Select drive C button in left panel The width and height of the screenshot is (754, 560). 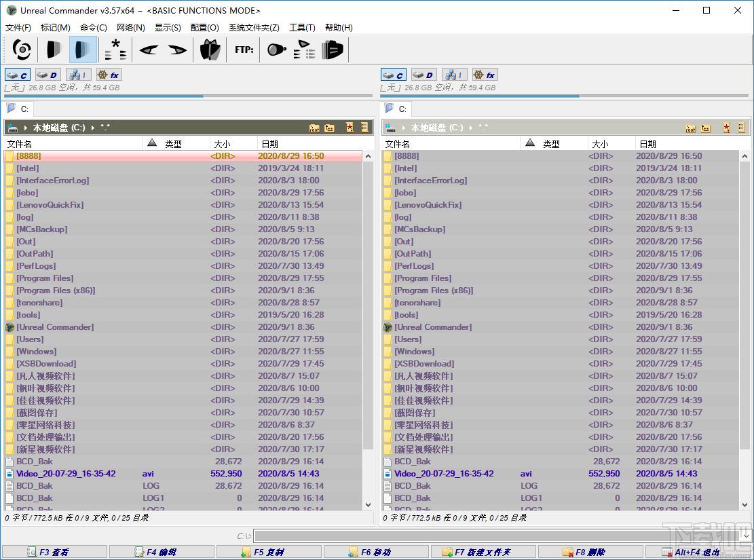click(18, 75)
